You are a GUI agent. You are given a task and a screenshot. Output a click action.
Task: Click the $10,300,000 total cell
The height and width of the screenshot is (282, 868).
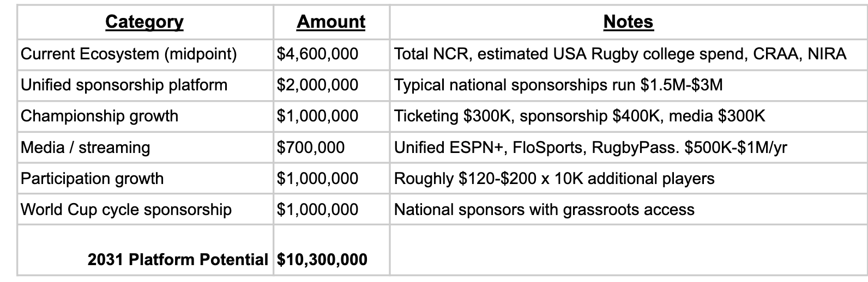point(322,260)
